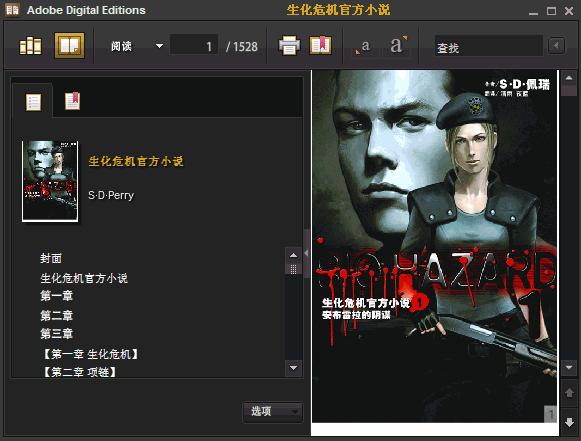Image resolution: width=581 pixels, height=441 pixels.
Task: Click the search previous arrow button
Action: point(556,46)
